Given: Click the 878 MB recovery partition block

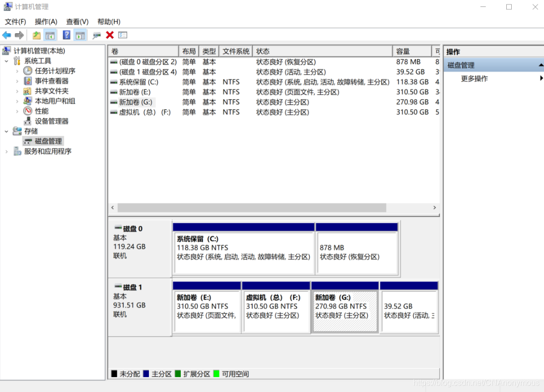Looking at the screenshot, I should coord(357,249).
